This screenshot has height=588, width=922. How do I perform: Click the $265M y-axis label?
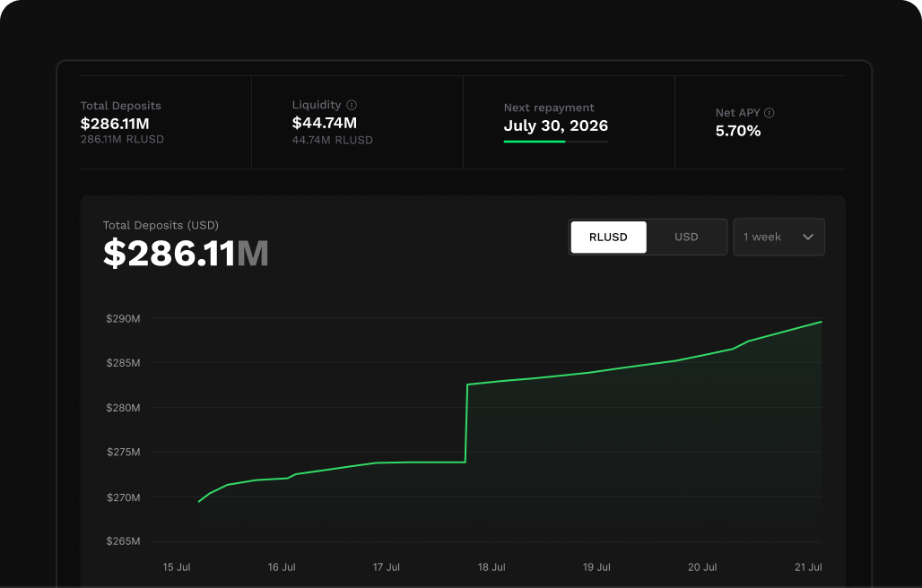123,541
